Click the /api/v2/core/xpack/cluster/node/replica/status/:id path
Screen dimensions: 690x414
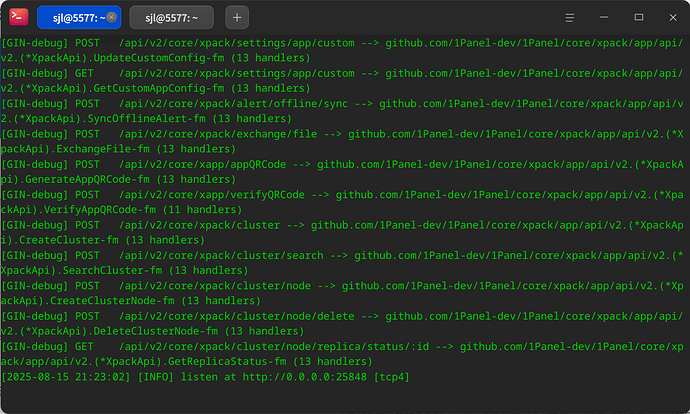(274, 347)
